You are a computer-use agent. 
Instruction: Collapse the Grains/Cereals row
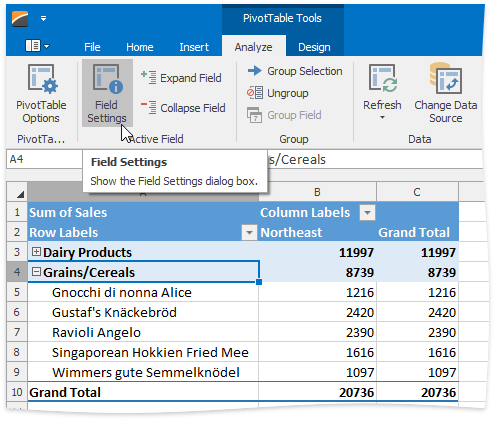point(36,272)
